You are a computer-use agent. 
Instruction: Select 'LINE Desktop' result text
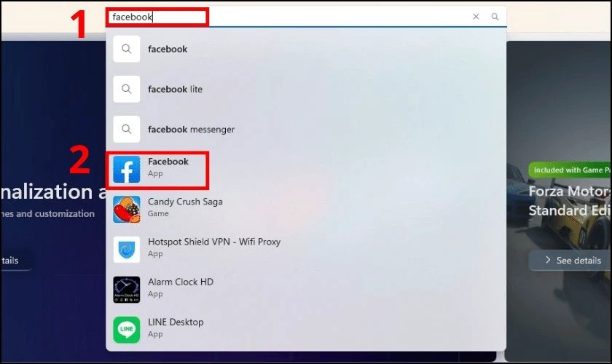pos(176,323)
